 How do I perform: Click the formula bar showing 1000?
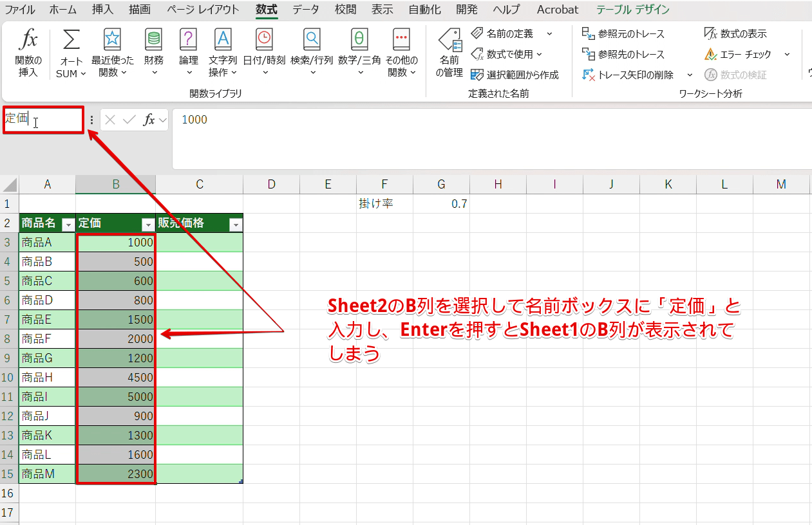(x=492, y=138)
